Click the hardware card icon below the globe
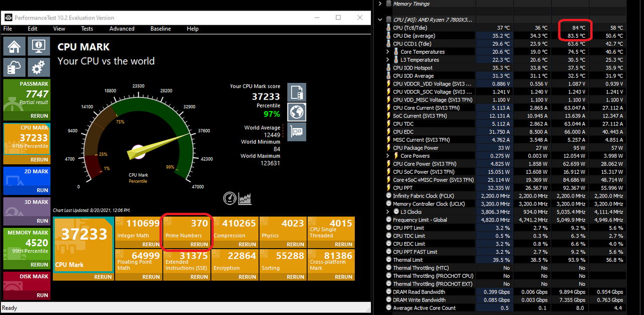Image resolution: width=644 pixels, height=315 pixels. tap(297, 132)
